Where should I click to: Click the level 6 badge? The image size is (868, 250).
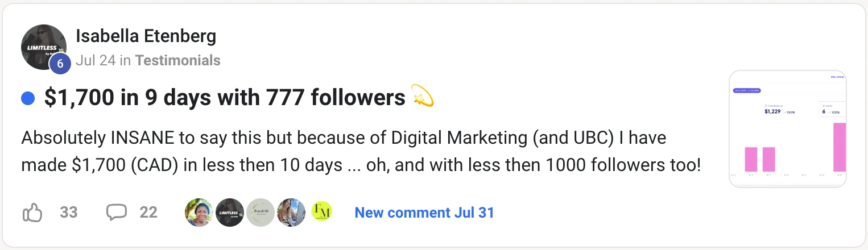[x=60, y=64]
